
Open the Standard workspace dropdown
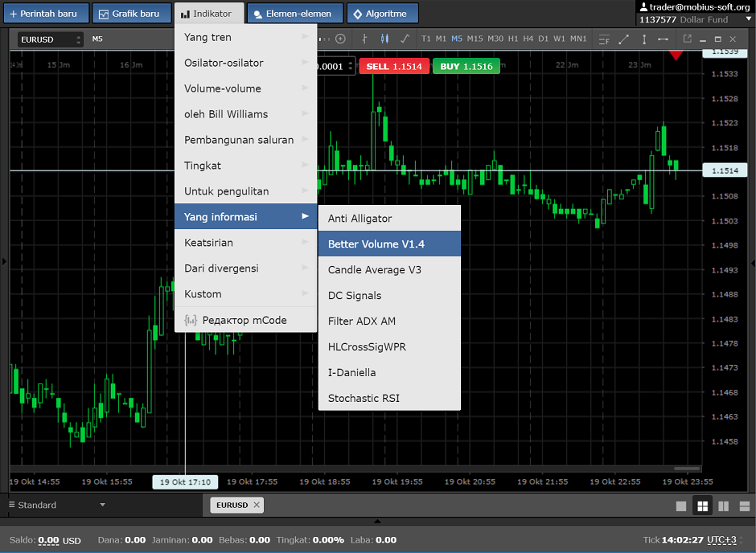[x=56, y=505]
